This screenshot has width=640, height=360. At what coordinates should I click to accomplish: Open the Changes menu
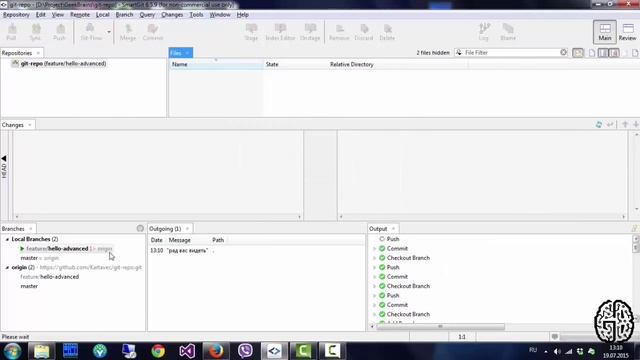172,15
